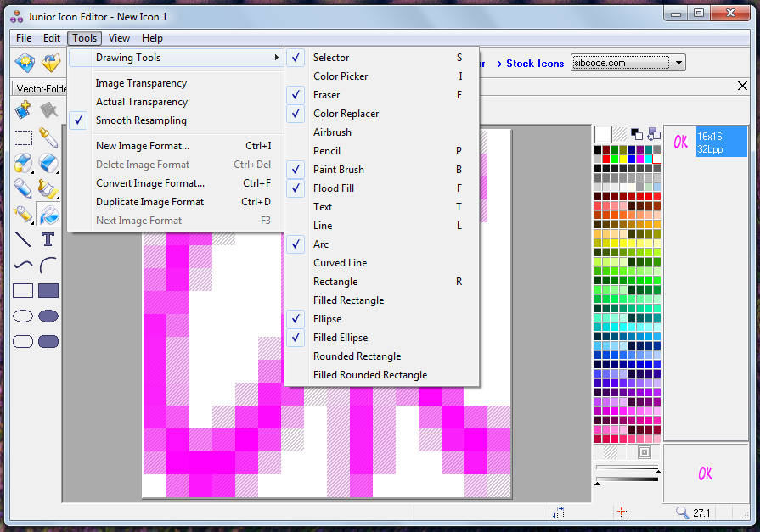Viewport: 760px width, 532px height.
Task: Open the Edit menu
Action: click(52, 38)
